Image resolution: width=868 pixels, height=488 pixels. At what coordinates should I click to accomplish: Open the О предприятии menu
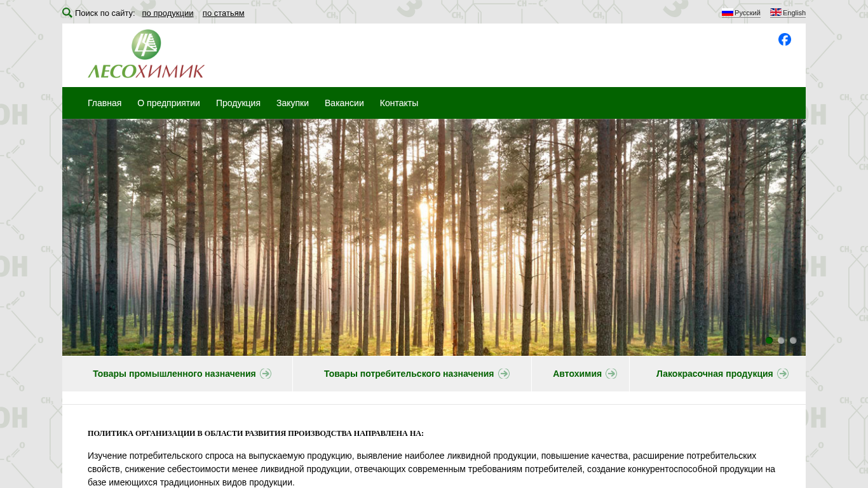point(168,103)
